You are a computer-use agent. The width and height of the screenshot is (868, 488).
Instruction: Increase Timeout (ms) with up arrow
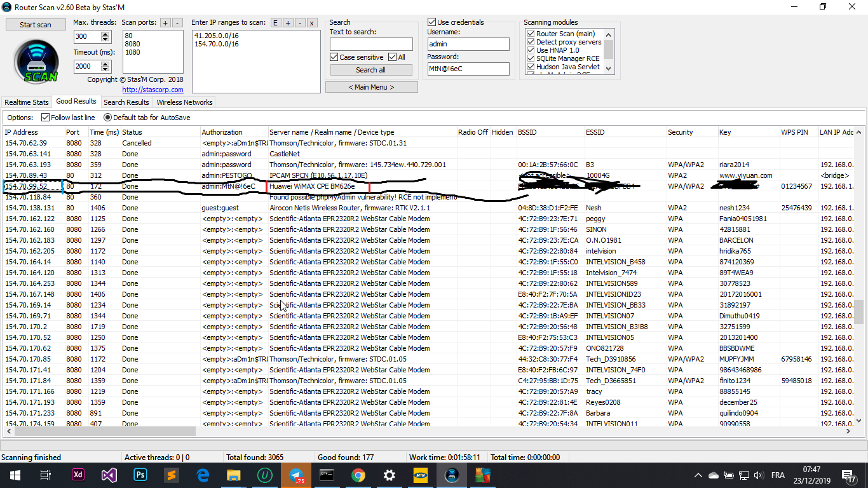click(x=105, y=64)
